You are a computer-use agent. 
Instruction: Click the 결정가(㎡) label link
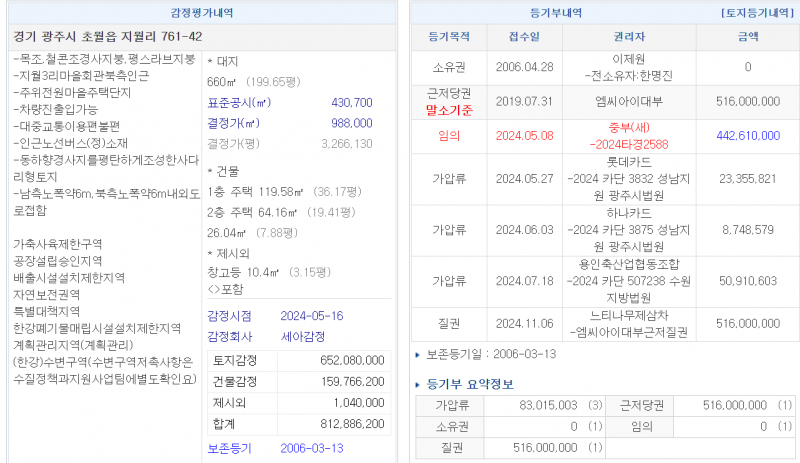[x=233, y=123]
